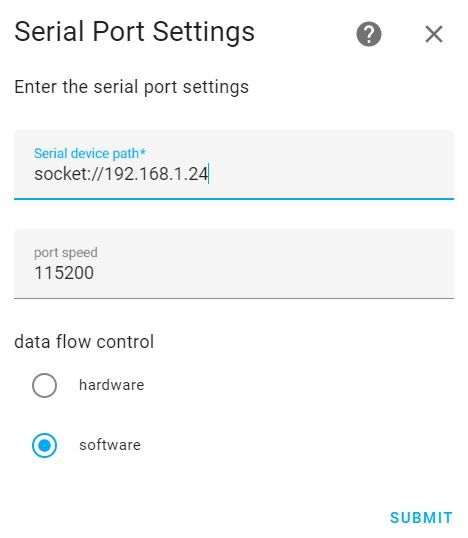Open help via the question mark icon
This screenshot has width=468, height=538.
pos(369,34)
